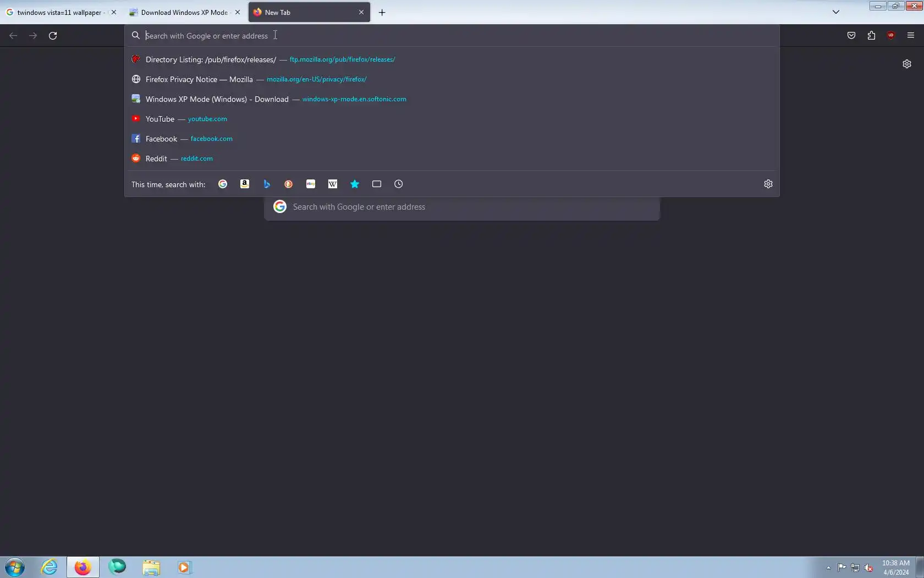Open the Action Center flag icon
The width and height of the screenshot is (924, 578).
[842, 568]
